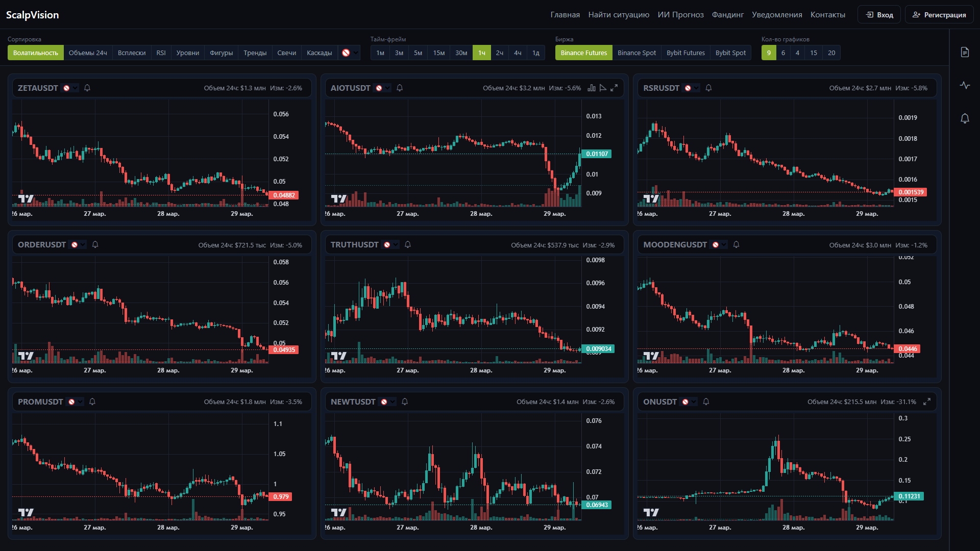
Task: Sort charts by RSI
Action: pyautogui.click(x=161, y=53)
